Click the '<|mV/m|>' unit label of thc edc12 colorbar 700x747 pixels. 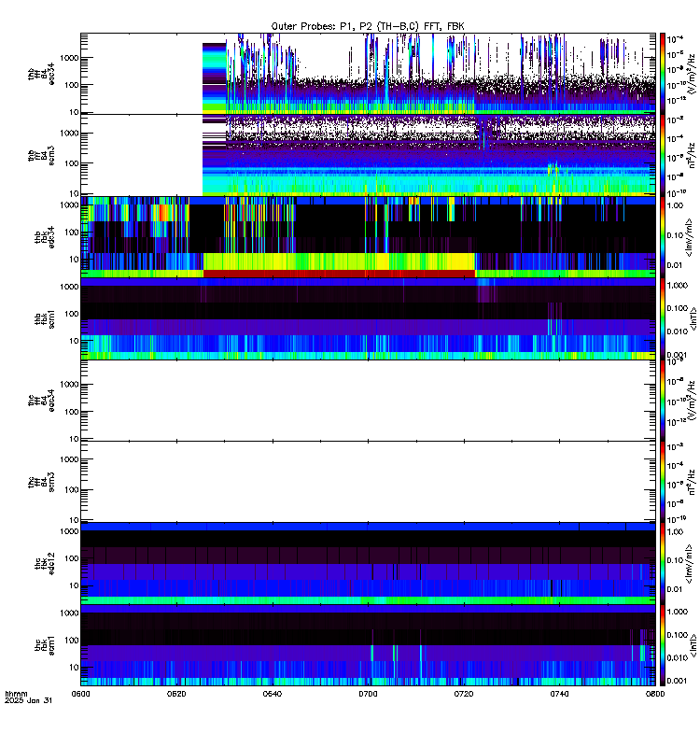pos(689,564)
